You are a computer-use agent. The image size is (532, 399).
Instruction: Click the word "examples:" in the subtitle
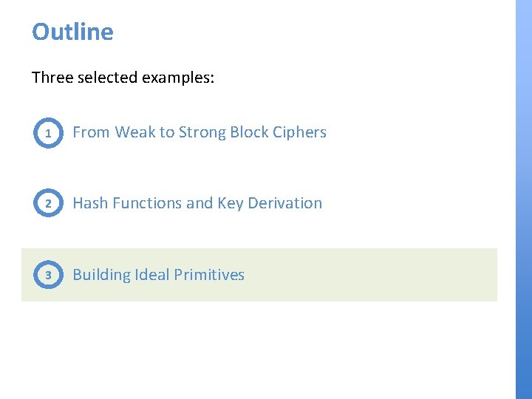click(x=180, y=78)
